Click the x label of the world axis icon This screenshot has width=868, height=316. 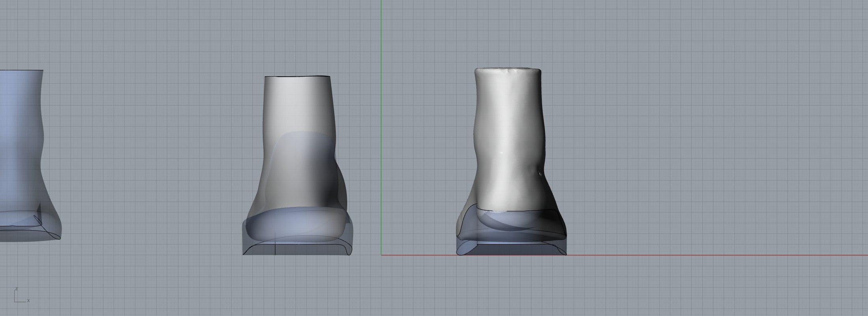click(28, 301)
